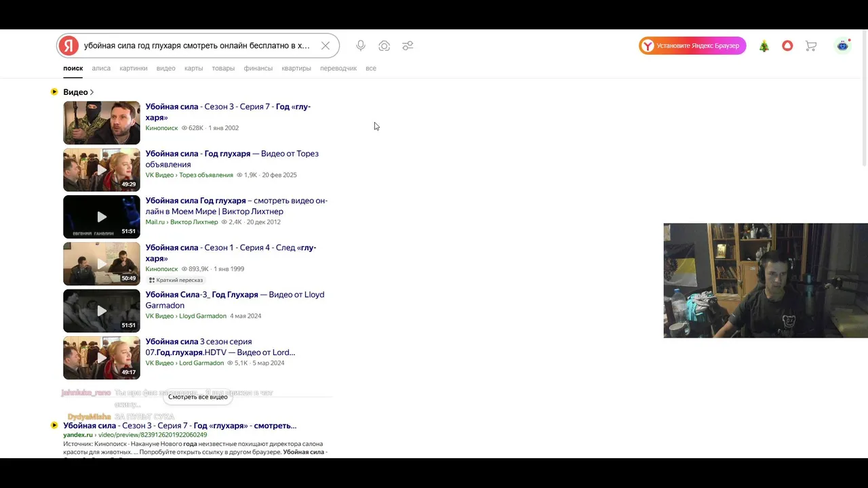Click the date 4 мая 2024
The height and width of the screenshot is (488, 868).
click(x=245, y=316)
